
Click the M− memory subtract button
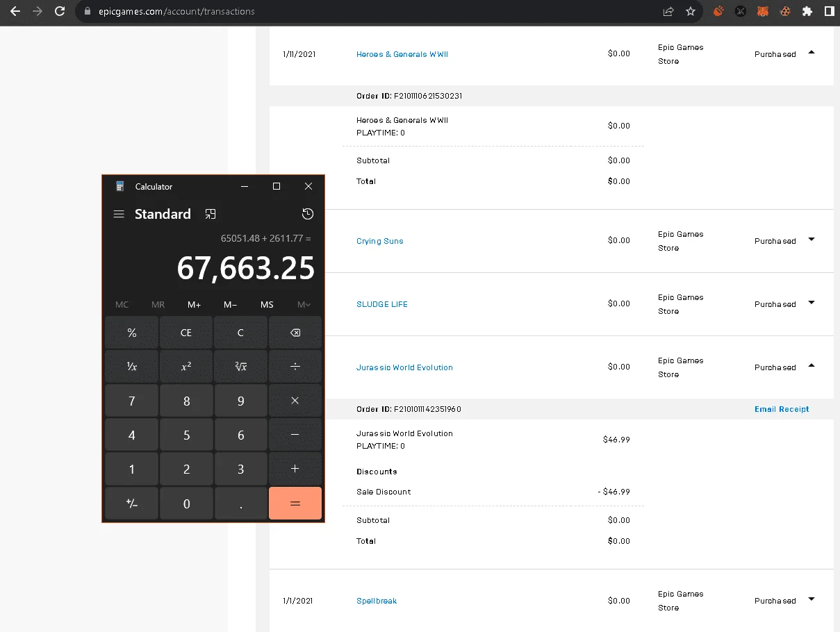pos(231,304)
